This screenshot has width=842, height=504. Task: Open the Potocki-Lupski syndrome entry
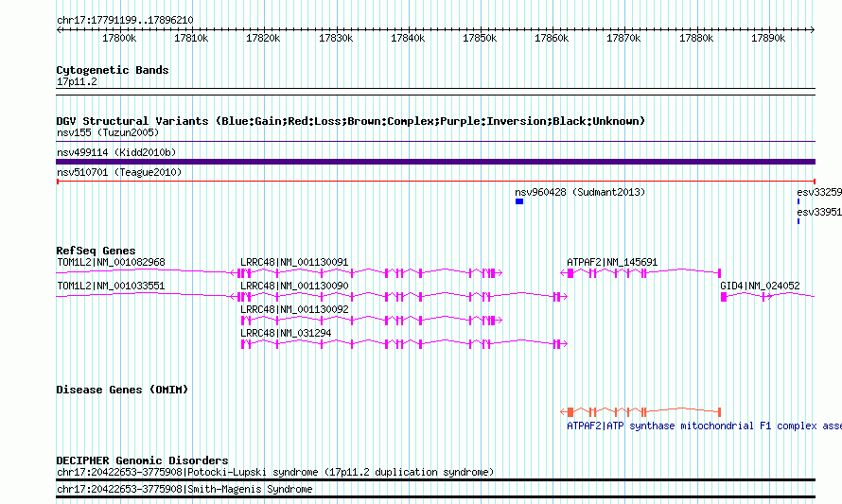pyautogui.click(x=275, y=473)
